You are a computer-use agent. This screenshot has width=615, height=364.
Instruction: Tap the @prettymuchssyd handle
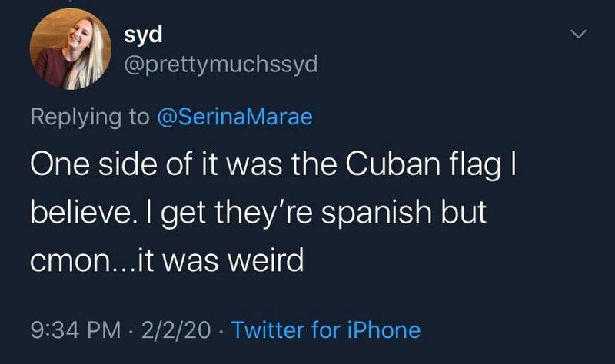click(x=220, y=65)
